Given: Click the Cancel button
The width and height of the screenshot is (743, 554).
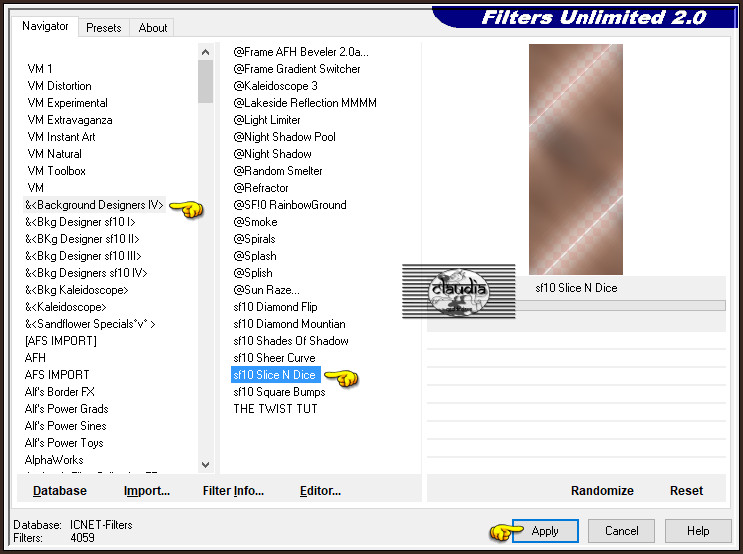Looking at the screenshot, I should tap(621, 531).
